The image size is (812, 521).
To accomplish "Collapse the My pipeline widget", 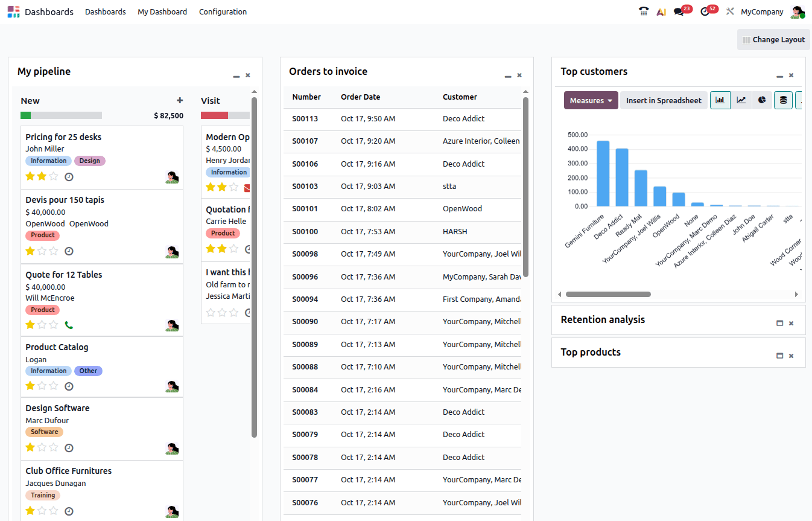I will (x=236, y=76).
